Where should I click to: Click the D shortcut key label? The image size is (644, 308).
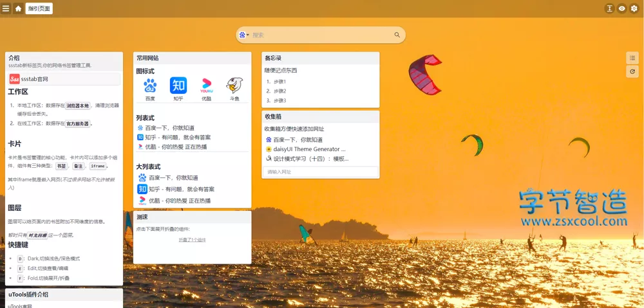coord(20,258)
